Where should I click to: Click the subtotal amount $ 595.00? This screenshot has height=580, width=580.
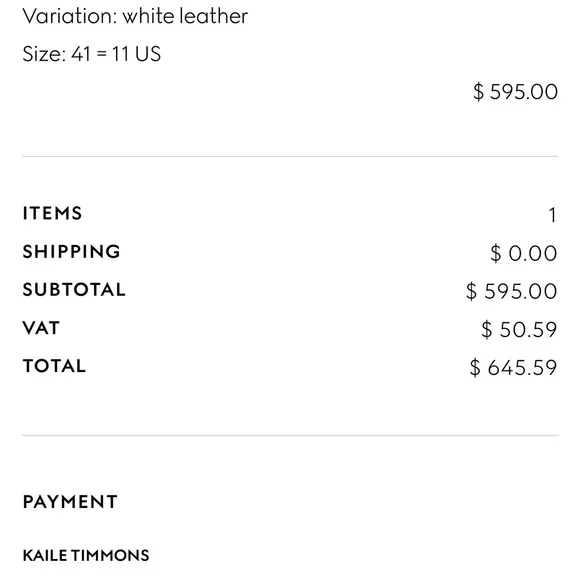pyautogui.click(x=512, y=291)
